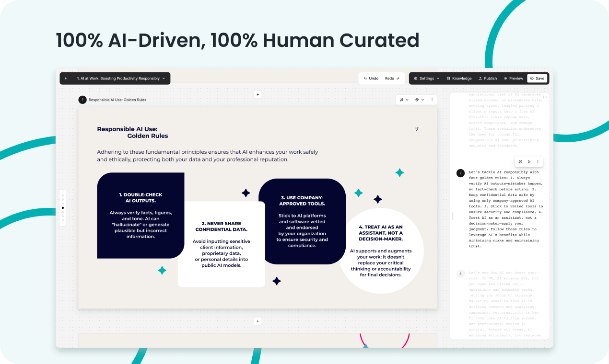This screenshot has height=364, width=609.
Task: Click the intro paragraph starting 'Adhering to these'
Action: pyautogui.click(x=207, y=156)
